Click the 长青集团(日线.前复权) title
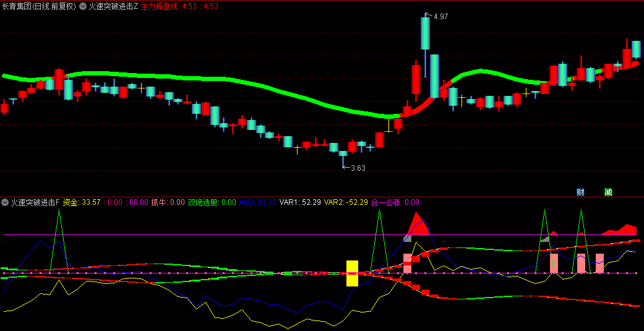644x331 pixels. point(39,6)
